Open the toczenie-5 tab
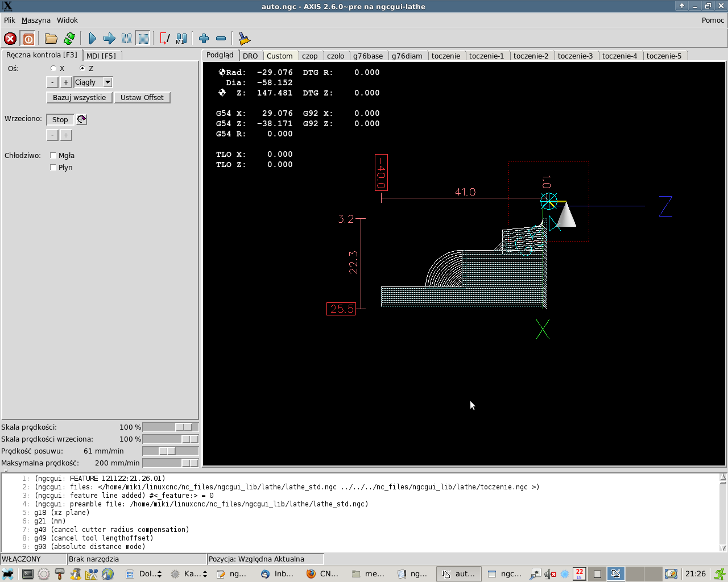This screenshot has width=728, height=582. tap(664, 56)
